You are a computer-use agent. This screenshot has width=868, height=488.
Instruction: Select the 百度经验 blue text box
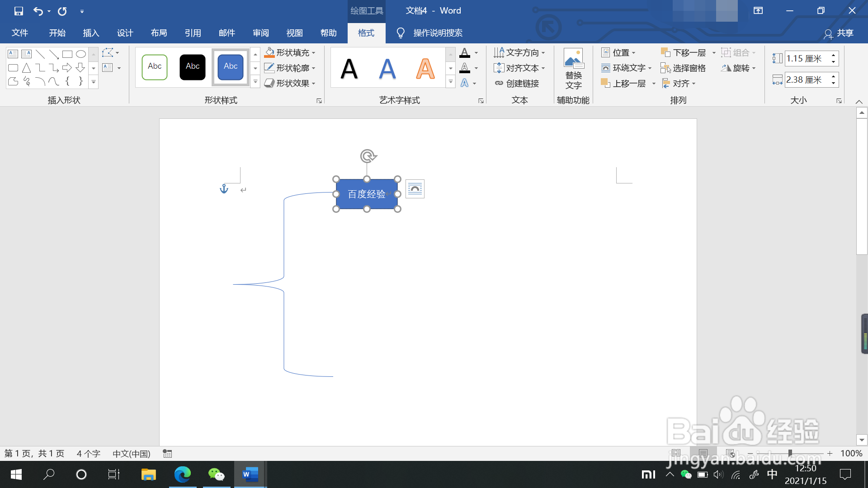tap(367, 194)
